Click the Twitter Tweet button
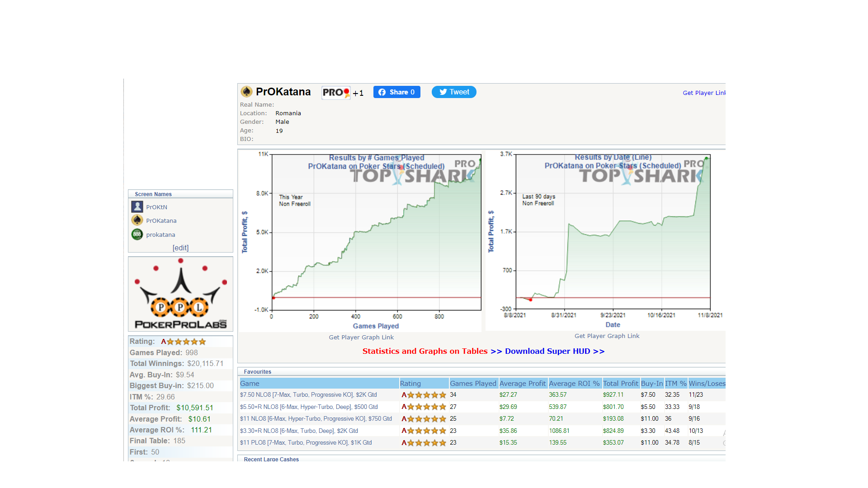This screenshot has width=868, height=488. (454, 92)
